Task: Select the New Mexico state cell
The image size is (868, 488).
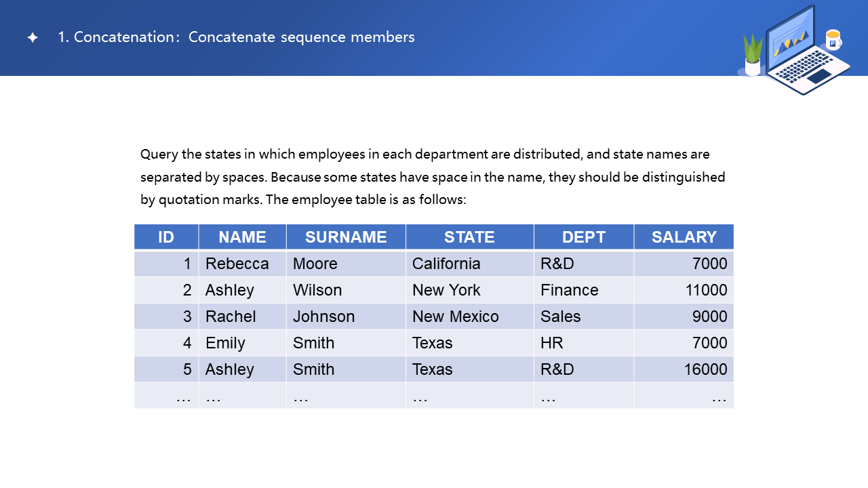Action: pos(455,317)
